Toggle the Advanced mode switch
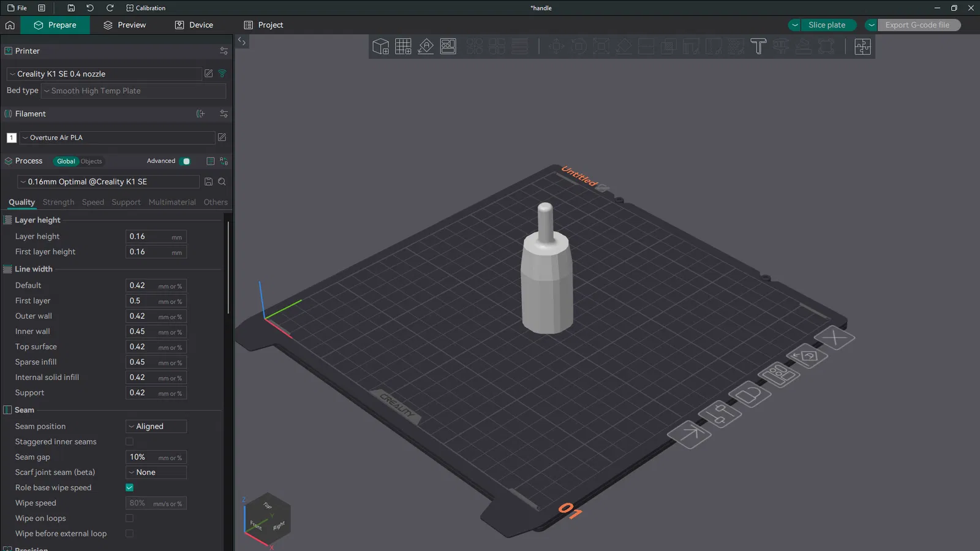This screenshot has width=980, height=551. pyautogui.click(x=185, y=161)
